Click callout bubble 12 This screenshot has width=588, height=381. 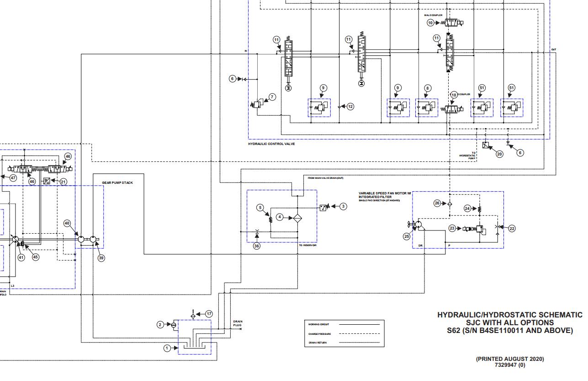(350, 107)
